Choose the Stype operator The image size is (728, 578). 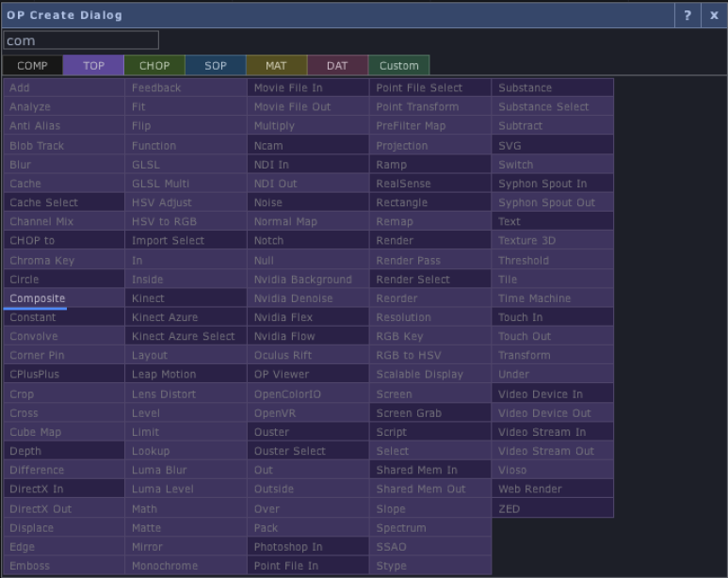pos(430,566)
